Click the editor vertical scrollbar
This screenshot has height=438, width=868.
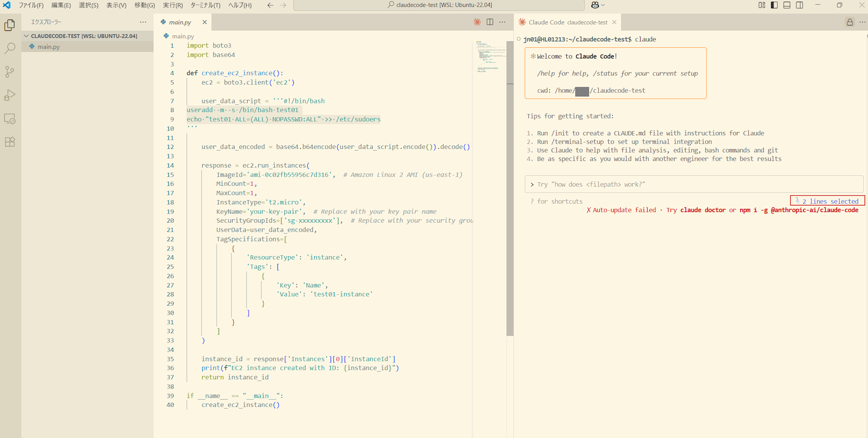[x=510, y=188]
